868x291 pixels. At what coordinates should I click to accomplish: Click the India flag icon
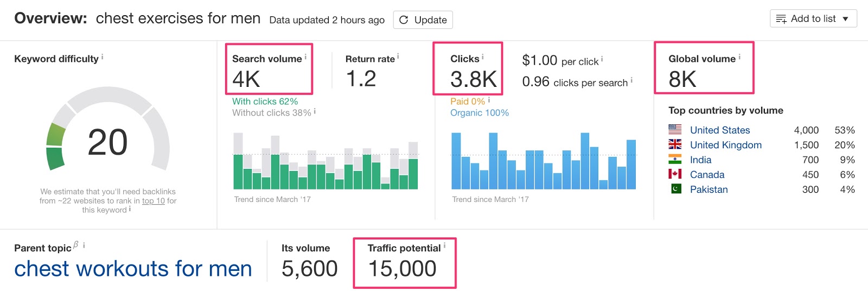click(675, 159)
